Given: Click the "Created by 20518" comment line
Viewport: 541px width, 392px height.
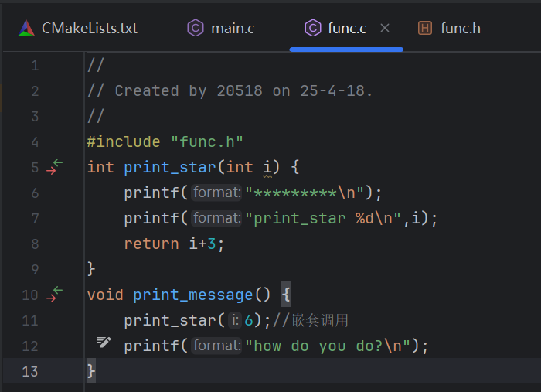Looking at the screenshot, I should tap(230, 91).
